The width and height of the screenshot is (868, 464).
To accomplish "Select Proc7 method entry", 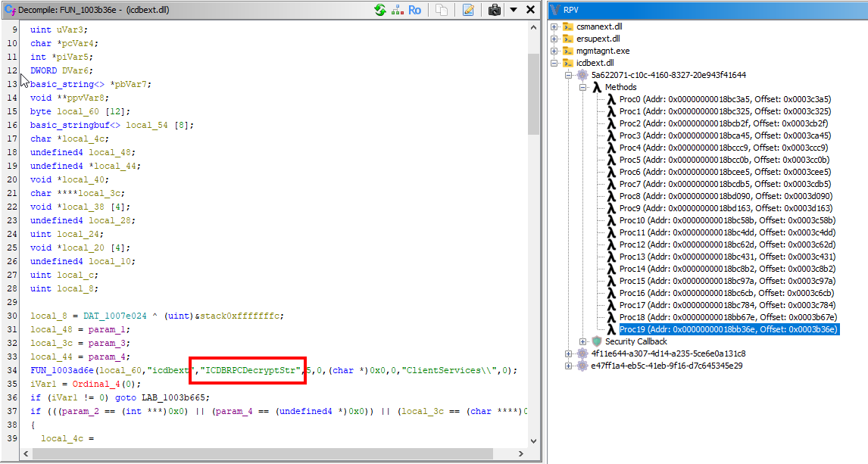I will [x=725, y=184].
